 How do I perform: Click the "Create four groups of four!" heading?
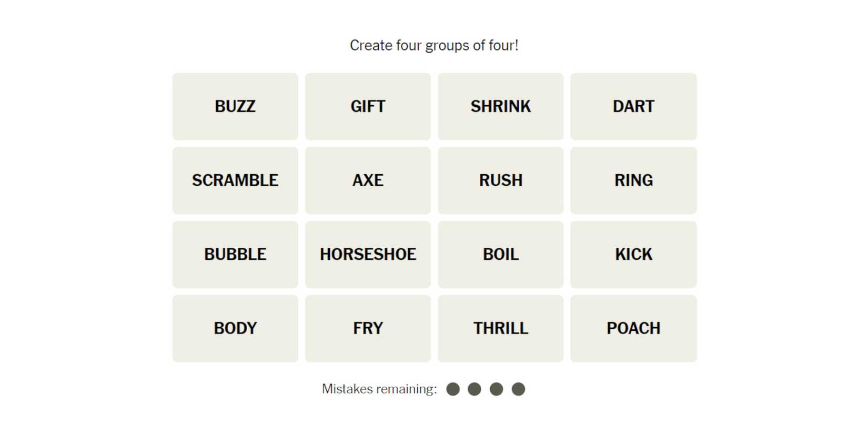click(434, 46)
